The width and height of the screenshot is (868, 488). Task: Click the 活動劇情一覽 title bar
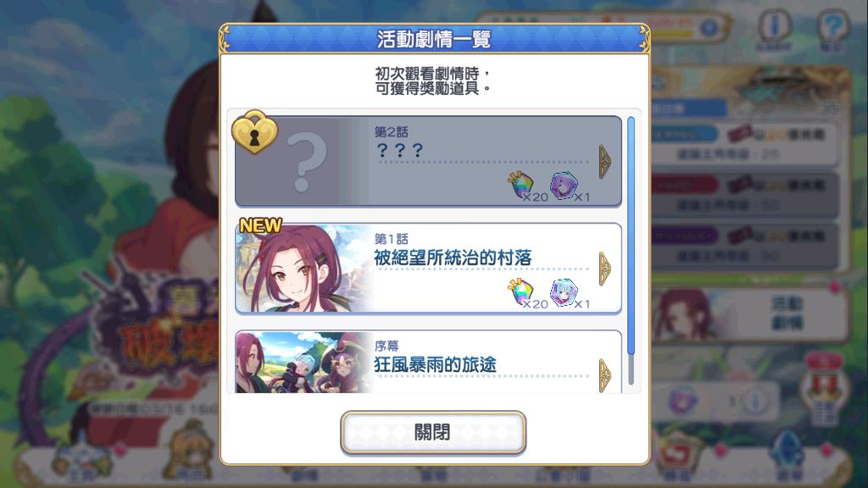tap(434, 39)
